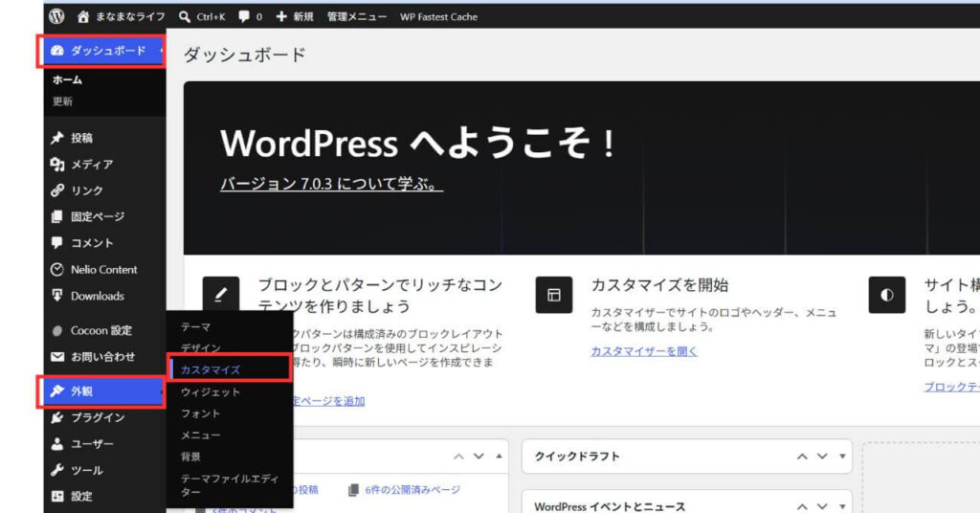
Task: Open テーマファイルエディター in the flyout
Action: 230,485
